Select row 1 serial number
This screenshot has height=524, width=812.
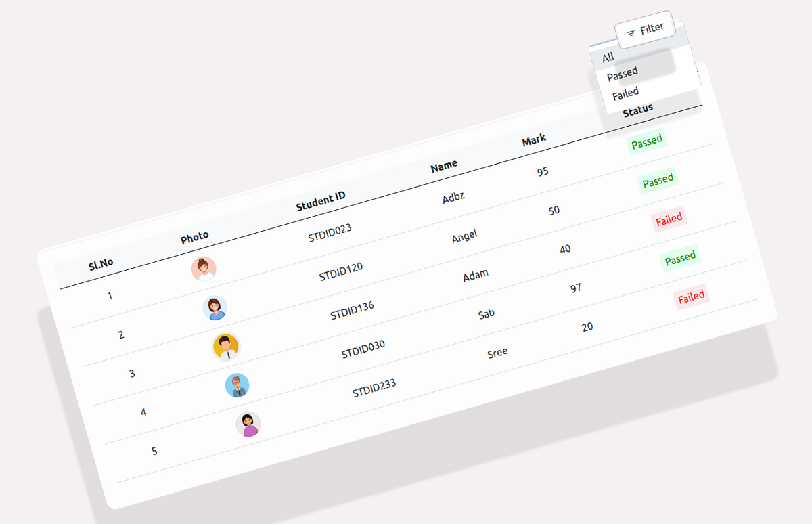point(109,295)
